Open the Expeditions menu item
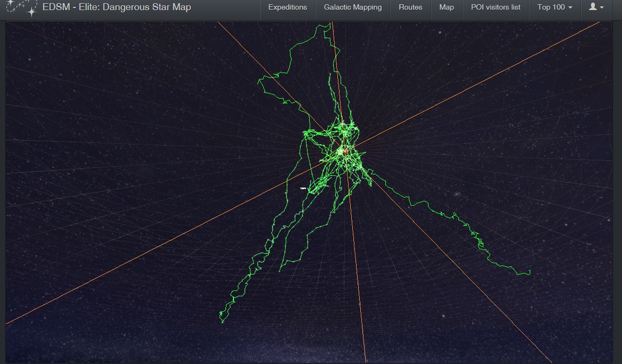 click(x=288, y=7)
